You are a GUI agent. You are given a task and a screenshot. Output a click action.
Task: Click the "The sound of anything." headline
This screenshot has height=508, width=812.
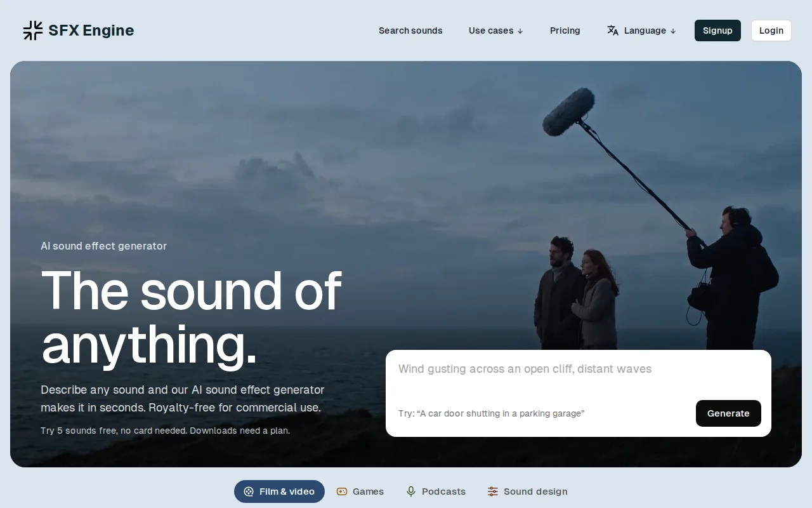click(191, 317)
